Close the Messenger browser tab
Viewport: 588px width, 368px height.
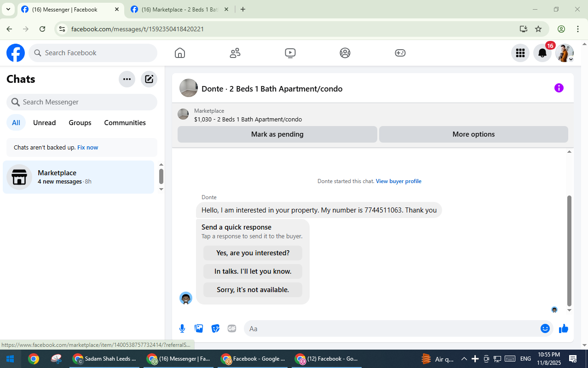coord(116,9)
